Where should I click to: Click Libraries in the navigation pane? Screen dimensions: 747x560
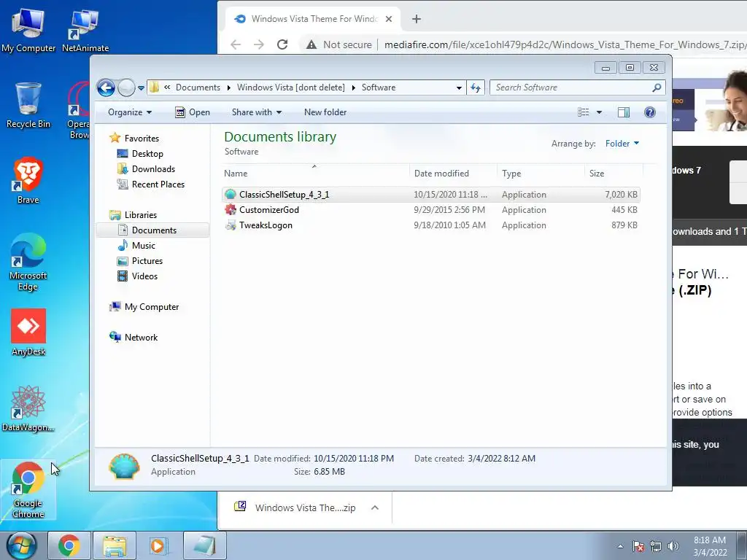pos(141,215)
